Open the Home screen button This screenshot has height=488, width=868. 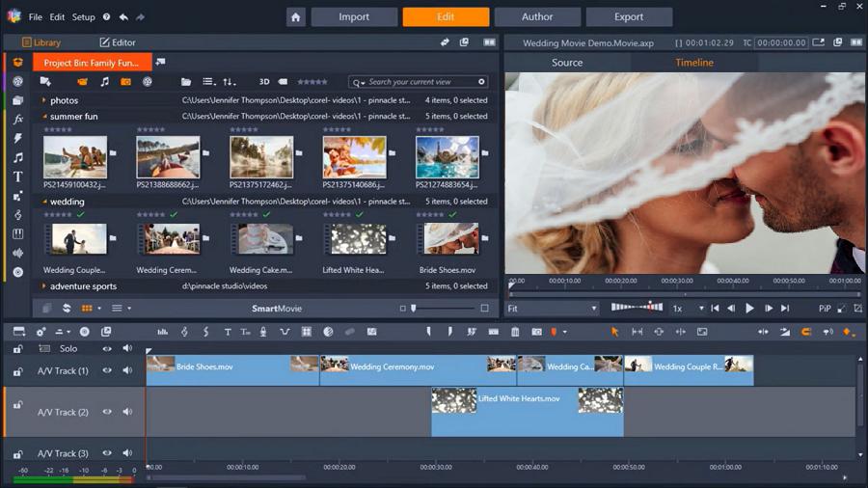point(296,17)
